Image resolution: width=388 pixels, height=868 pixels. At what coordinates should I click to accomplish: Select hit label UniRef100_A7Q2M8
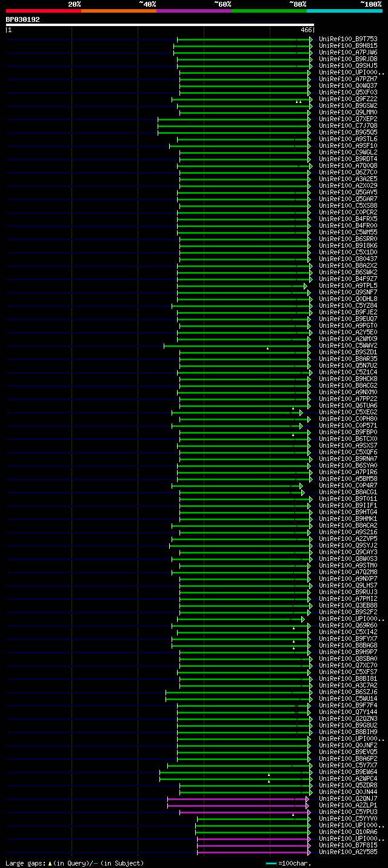pyautogui.click(x=348, y=572)
